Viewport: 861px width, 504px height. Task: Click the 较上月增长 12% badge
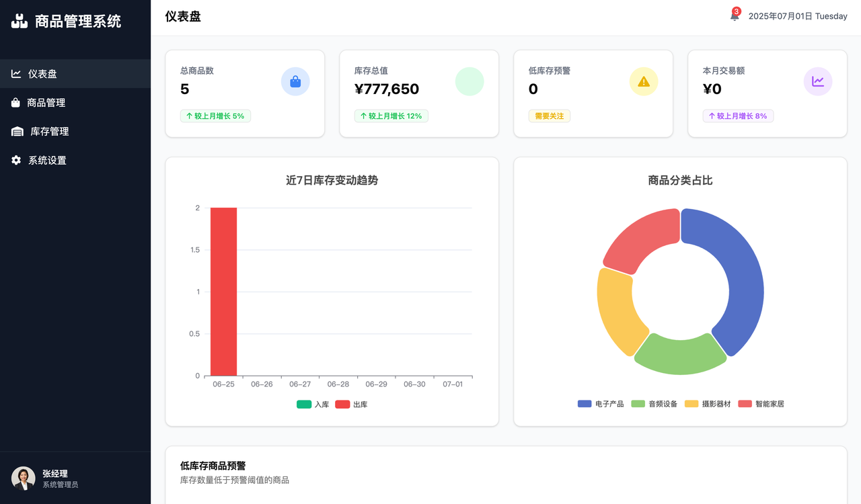click(x=391, y=116)
